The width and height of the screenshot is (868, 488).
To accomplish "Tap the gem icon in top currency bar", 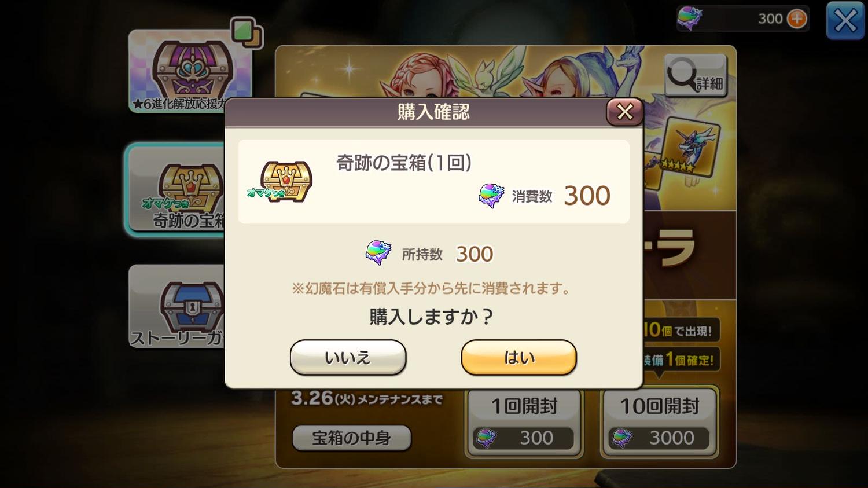I will click(690, 17).
